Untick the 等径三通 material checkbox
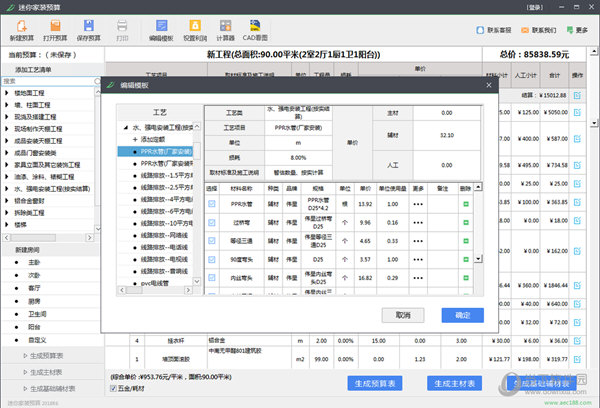Viewport: 600px width, 408px height. (x=212, y=240)
